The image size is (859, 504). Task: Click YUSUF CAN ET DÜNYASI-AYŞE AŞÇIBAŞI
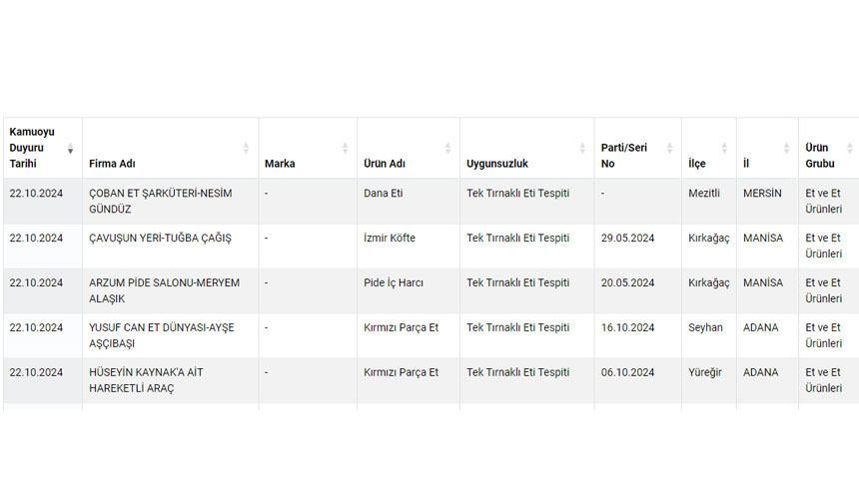click(161, 335)
